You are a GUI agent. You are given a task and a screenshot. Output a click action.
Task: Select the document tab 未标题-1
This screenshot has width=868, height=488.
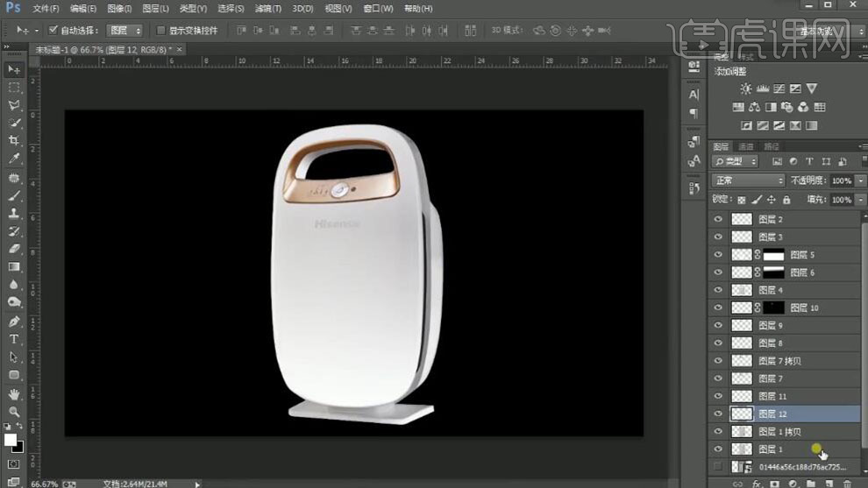[103, 49]
